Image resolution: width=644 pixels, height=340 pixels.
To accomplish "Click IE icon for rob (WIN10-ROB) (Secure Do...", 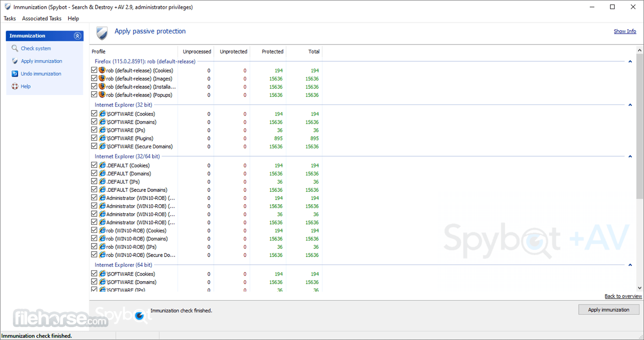I will click(102, 255).
